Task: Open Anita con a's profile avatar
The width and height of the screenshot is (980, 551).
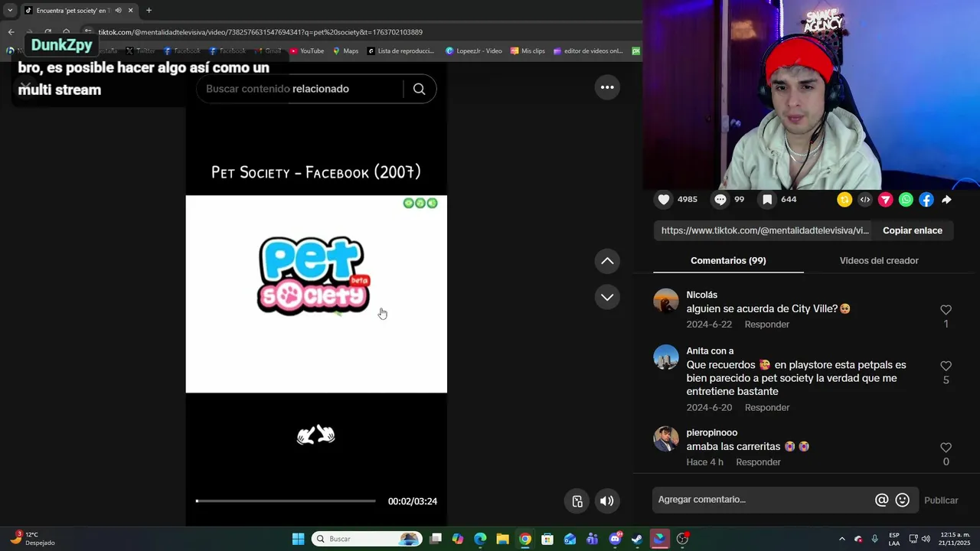Action: 666,357
